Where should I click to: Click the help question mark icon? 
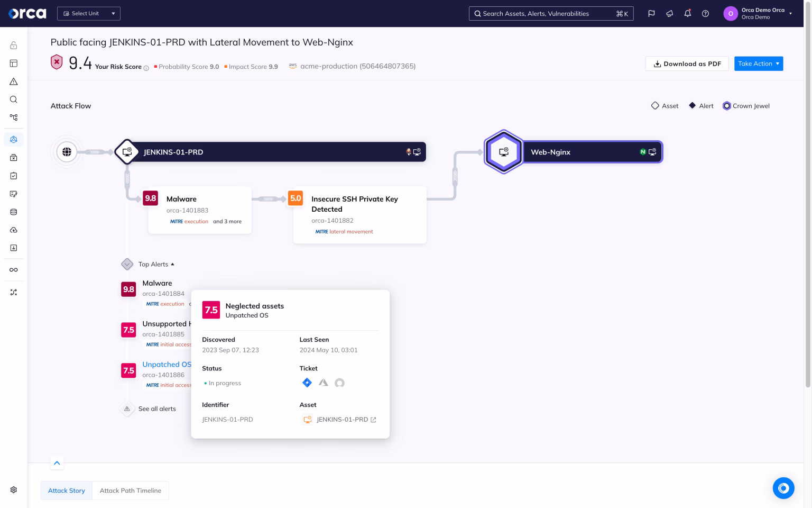pos(705,14)
